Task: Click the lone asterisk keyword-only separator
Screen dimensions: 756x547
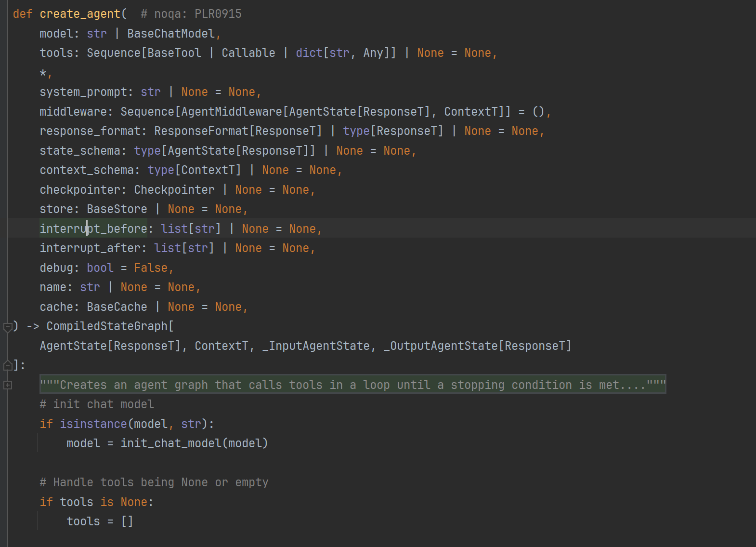Action: coord(43,73)
